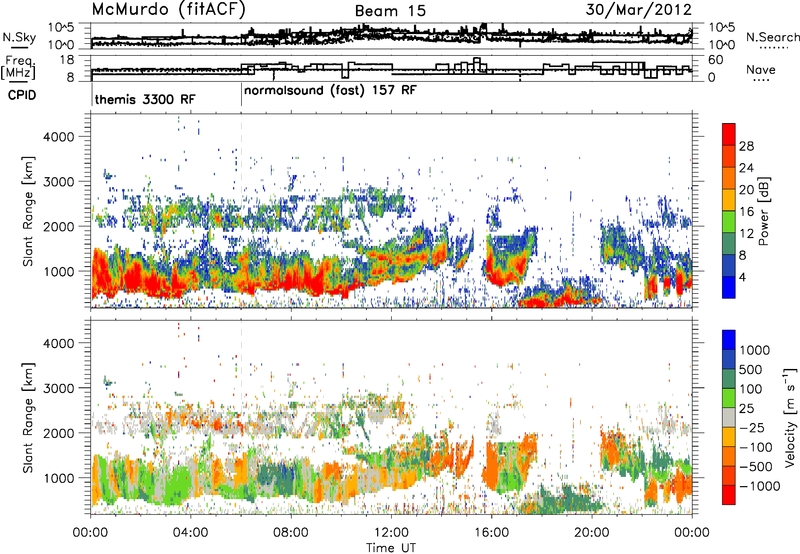
Task: Click the '-25' velocity colorbar tick label
Action: tap(752, 428)
